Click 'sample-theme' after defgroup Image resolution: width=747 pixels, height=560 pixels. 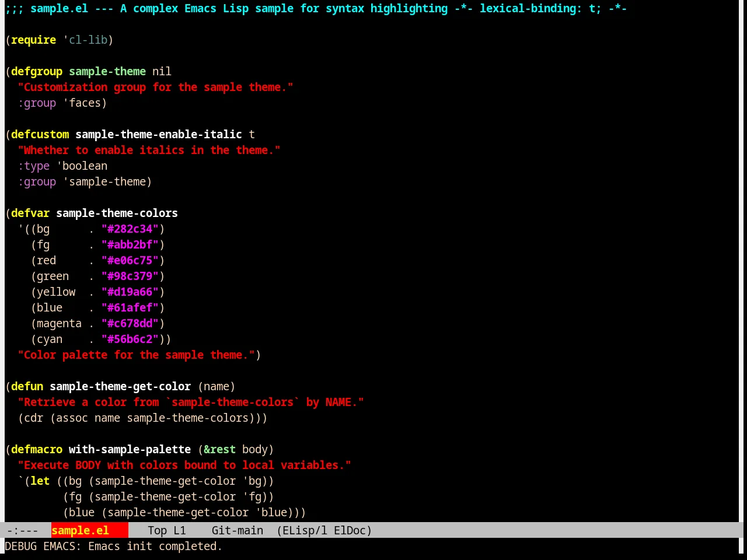pyautogui.click(x=107, y=71)
